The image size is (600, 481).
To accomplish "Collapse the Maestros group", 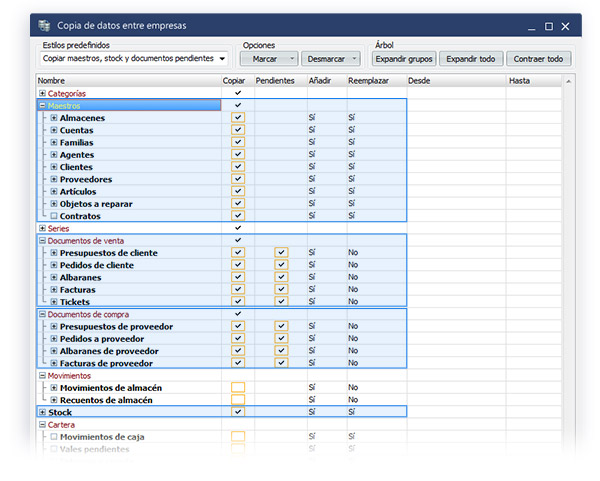I will point(43,105).
